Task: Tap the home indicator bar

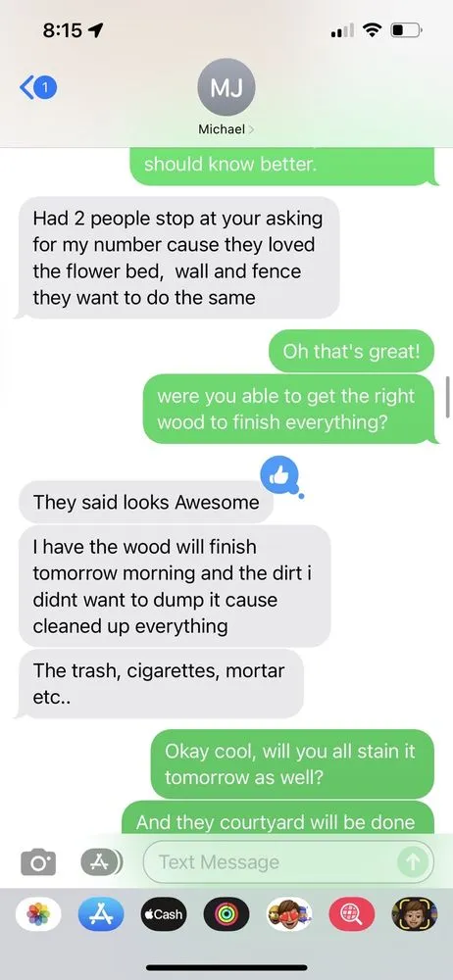Action: tap(226, 967)
